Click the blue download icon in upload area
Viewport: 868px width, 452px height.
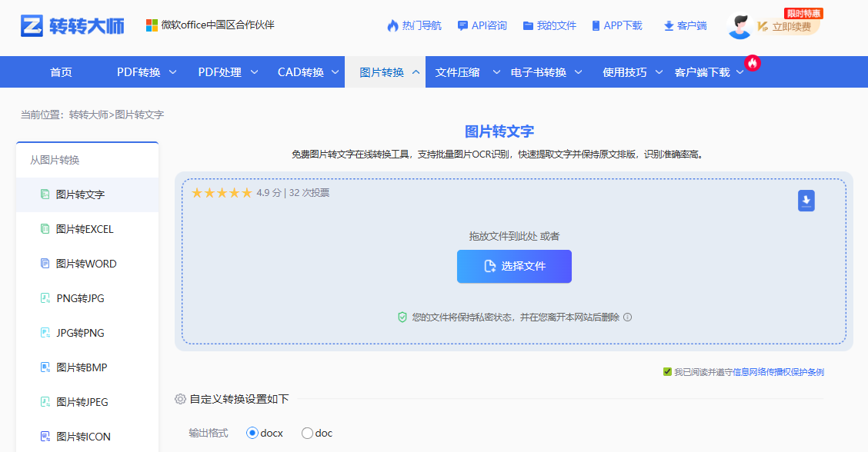pos(806,200)
